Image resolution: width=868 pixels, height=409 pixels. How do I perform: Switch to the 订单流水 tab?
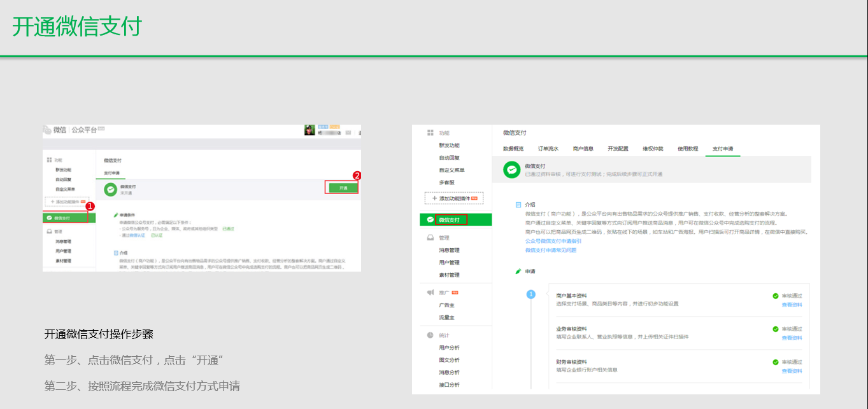[x=548, y=149]
